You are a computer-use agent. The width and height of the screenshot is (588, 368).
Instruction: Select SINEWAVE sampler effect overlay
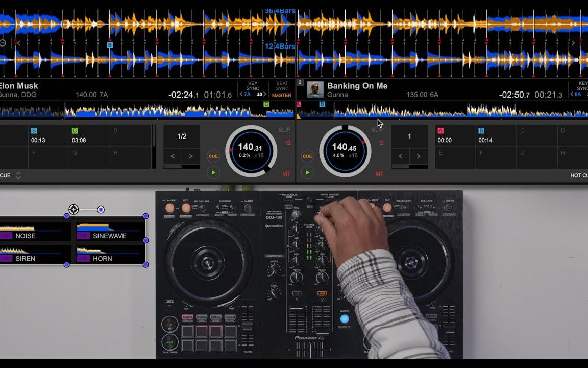(x=110, y=231)
